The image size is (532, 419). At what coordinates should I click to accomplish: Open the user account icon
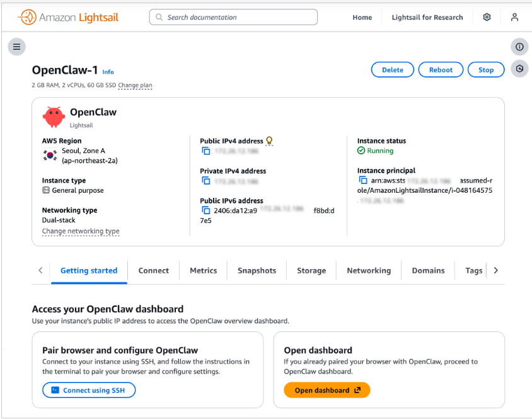pos(515,18)
